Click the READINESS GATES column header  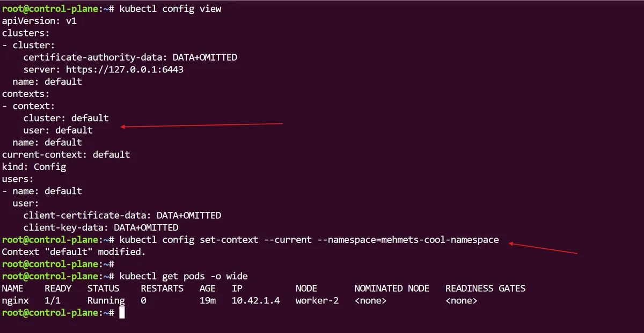tap(485, 288)
